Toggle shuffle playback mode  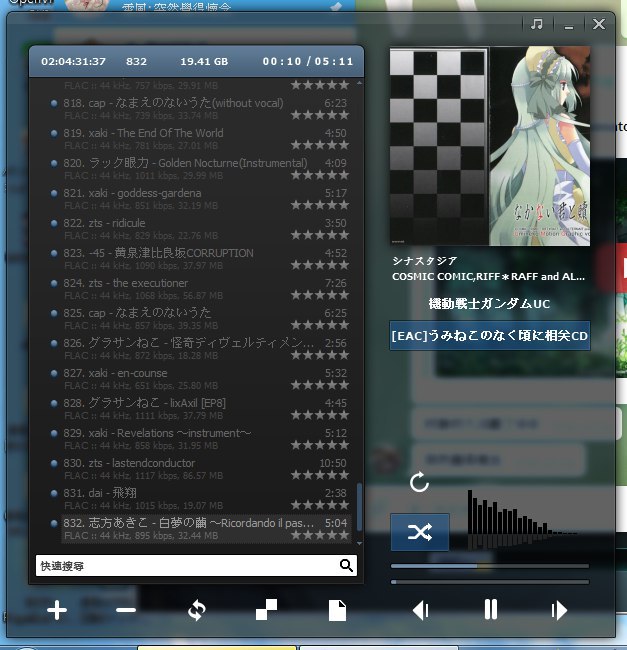click(x=420, y=532)
